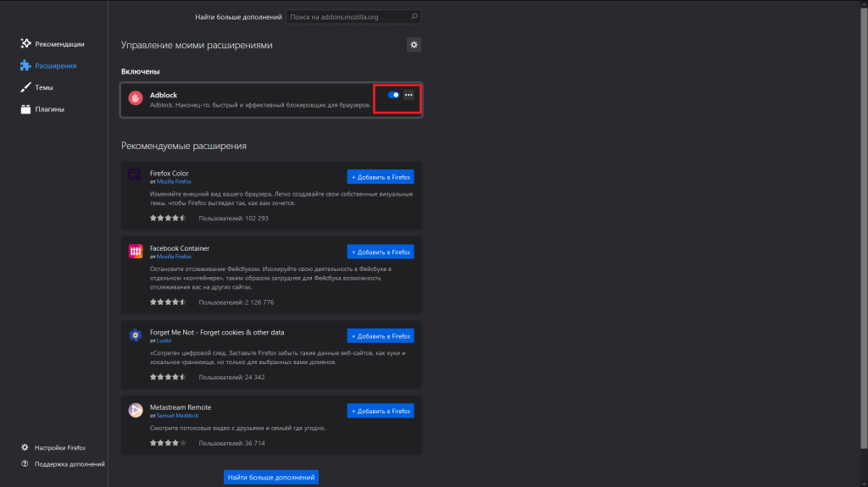This screenshot has height=487, width=868.
Task: Click the search magnifier icon on addons field
Action: tap(413, 16)
